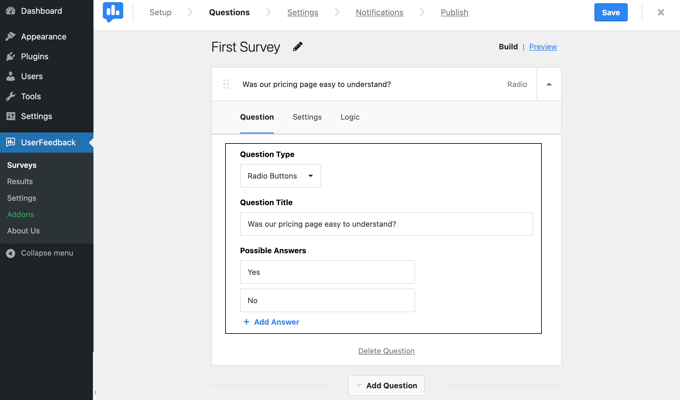Go to the Notifications step
The height and width of the screenshot is (400, 680).
pos(379,13)
